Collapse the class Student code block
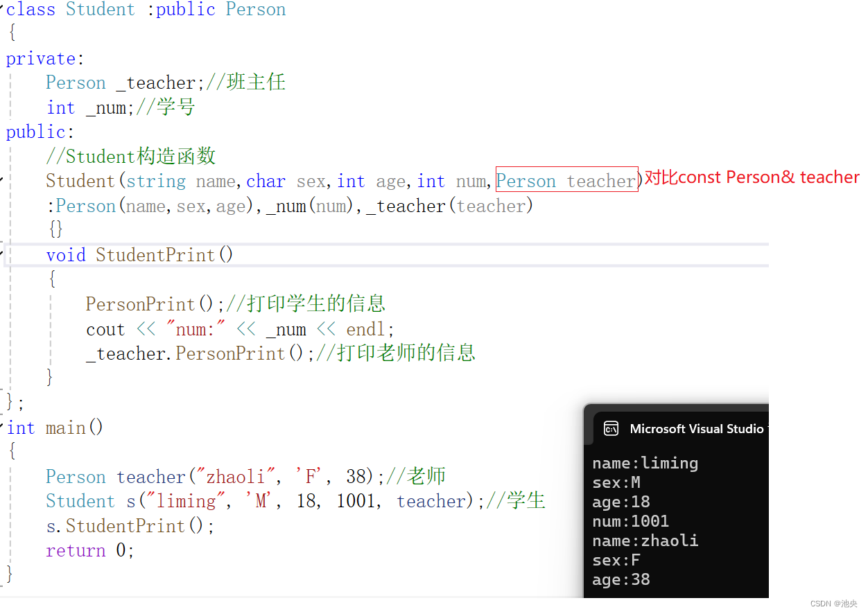This screenshot has height=614, width=868. pos(2,10)
